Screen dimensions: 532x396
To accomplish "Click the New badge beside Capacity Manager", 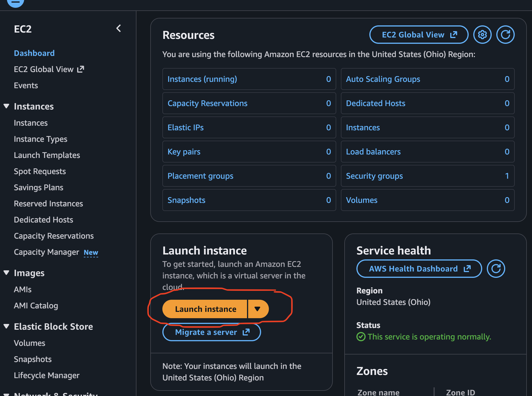I will [x=91, y=252].
